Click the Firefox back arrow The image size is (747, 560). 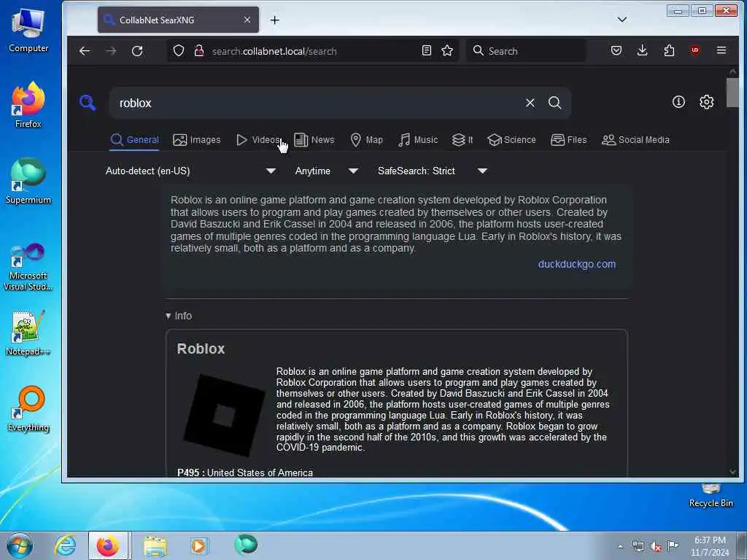pos(85,51)
